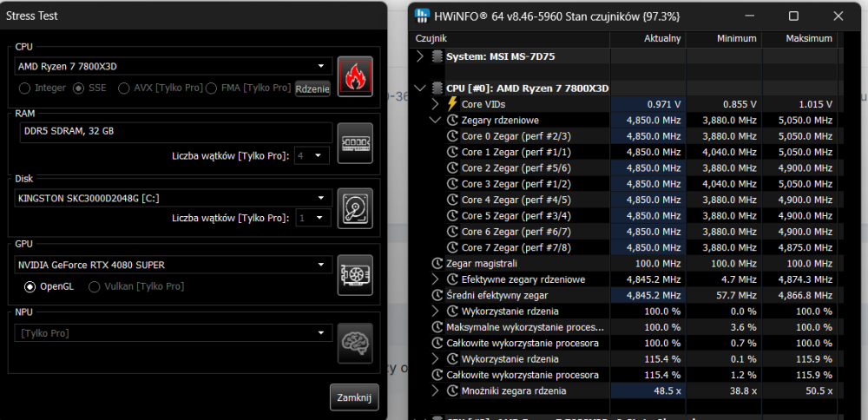Expand the System: MSI MS-7D75 sensor group
Image resolution: width=868 pixels, height=420 pixels.
[420, 56]
